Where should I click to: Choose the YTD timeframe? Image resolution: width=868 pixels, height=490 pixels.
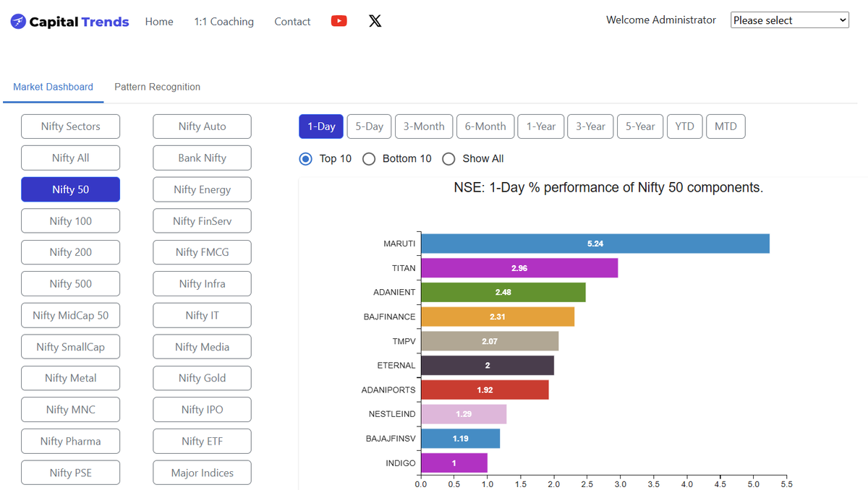pyautogui.click(x=684, y=126)
